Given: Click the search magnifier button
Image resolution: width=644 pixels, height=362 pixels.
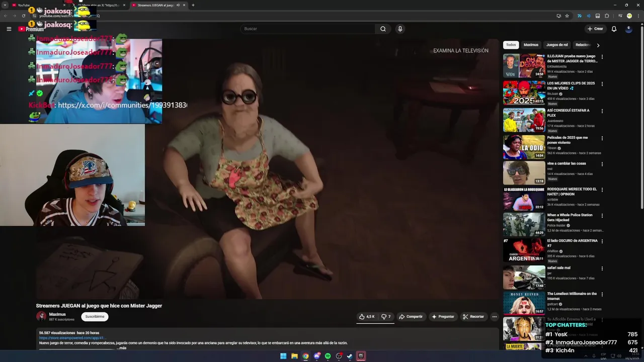Looking at the screenshot, I should click(x=383, y=29).
